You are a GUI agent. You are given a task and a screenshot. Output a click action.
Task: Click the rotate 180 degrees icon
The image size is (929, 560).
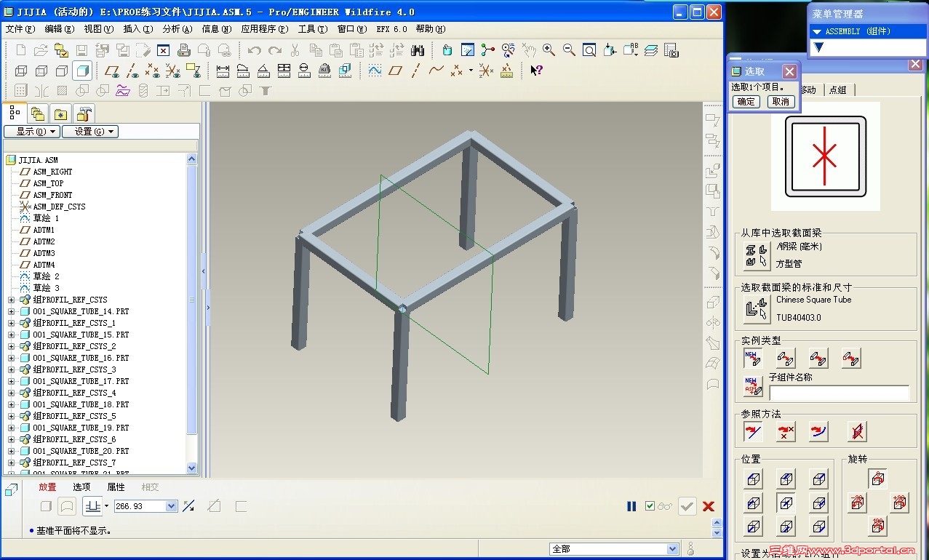point(878,526)
